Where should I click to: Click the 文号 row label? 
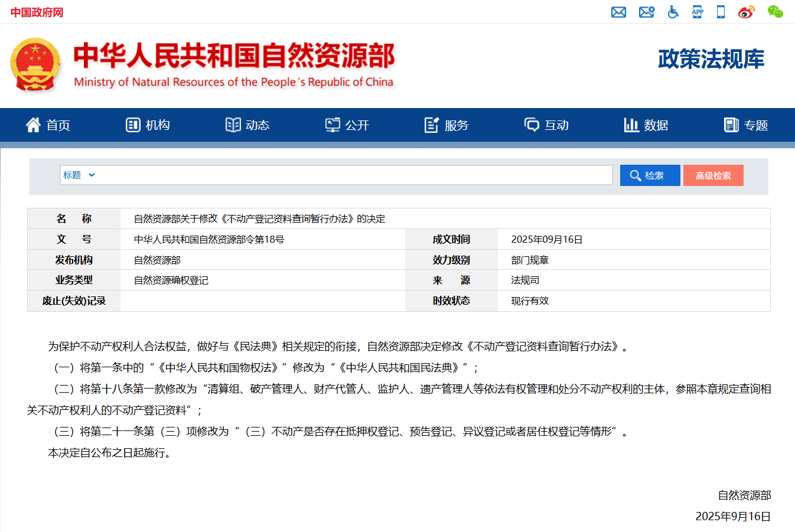74,240
